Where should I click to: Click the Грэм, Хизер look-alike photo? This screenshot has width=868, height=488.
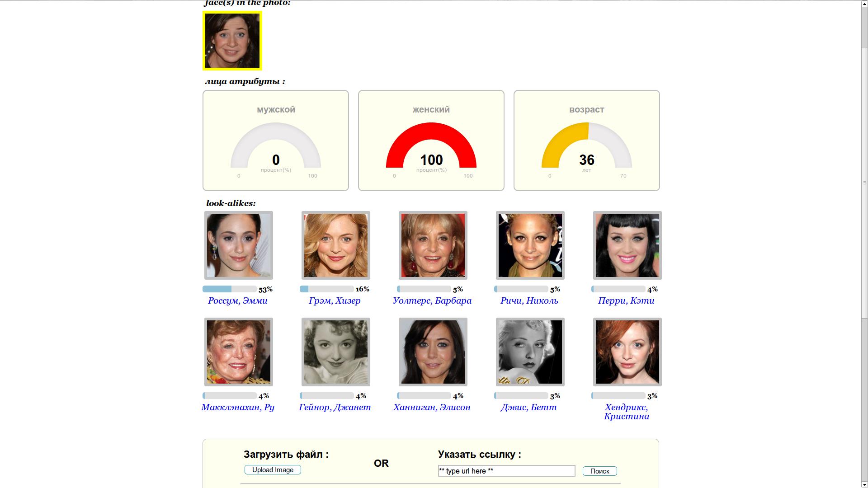tap(335, 245)
